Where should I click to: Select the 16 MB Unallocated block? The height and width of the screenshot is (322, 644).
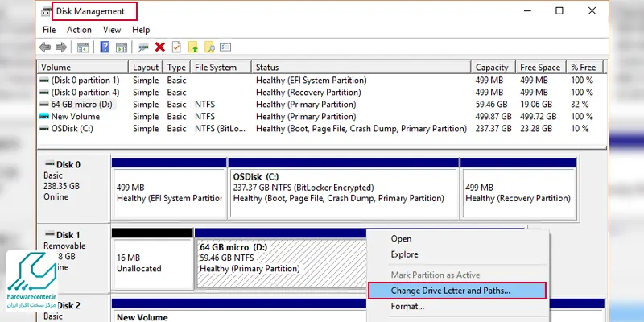(152, 258)
